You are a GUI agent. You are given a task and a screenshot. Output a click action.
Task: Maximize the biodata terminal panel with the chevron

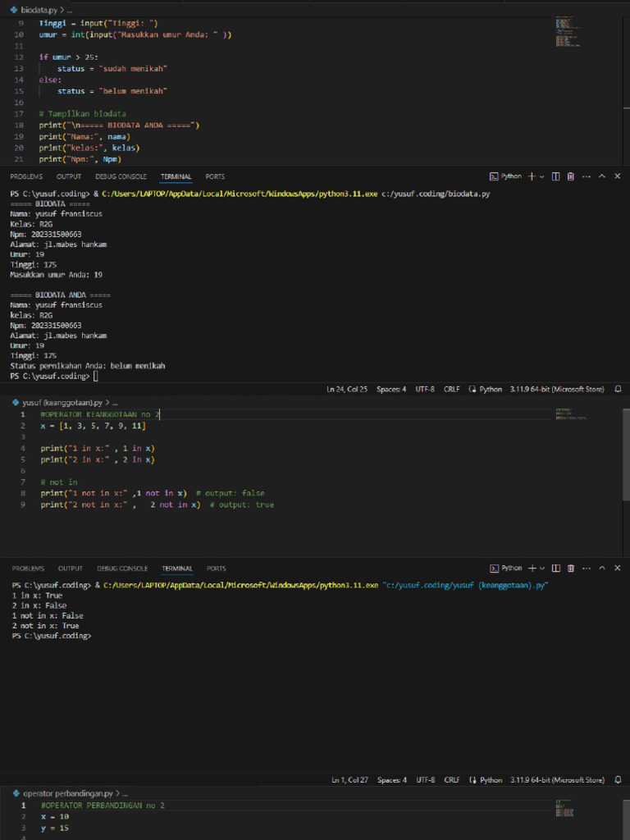click(x=602, y=176)
